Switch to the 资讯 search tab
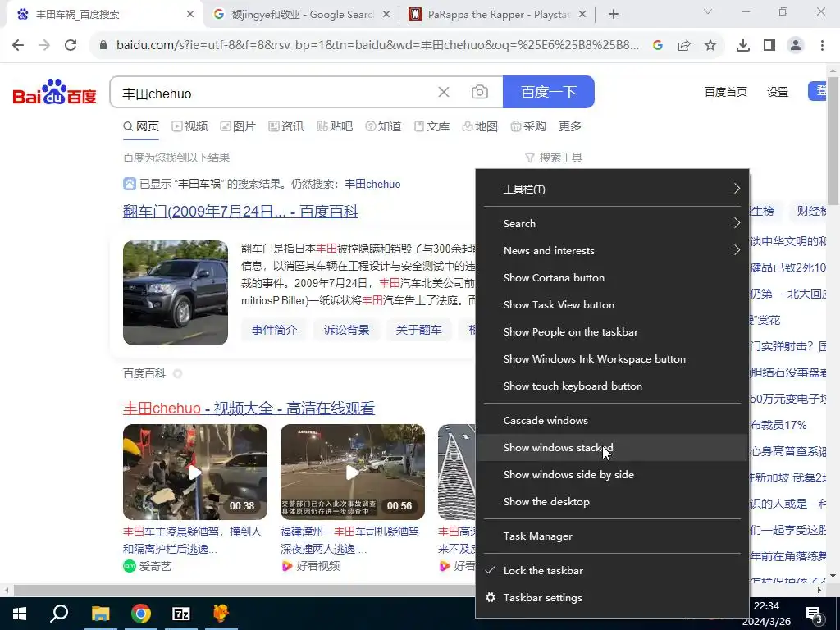The image size is (840, 630). [x=286, y=126]
